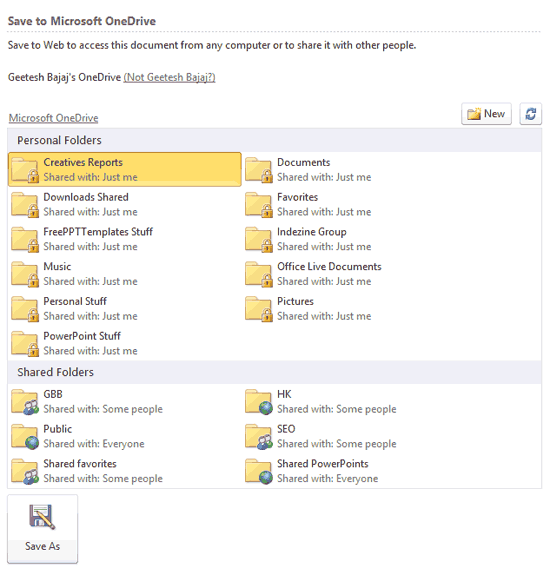Image resolution: width=550 pixels, height=575 pixels.
Task: Click 'Shared with: Some people' under HK
Action: 337,409
